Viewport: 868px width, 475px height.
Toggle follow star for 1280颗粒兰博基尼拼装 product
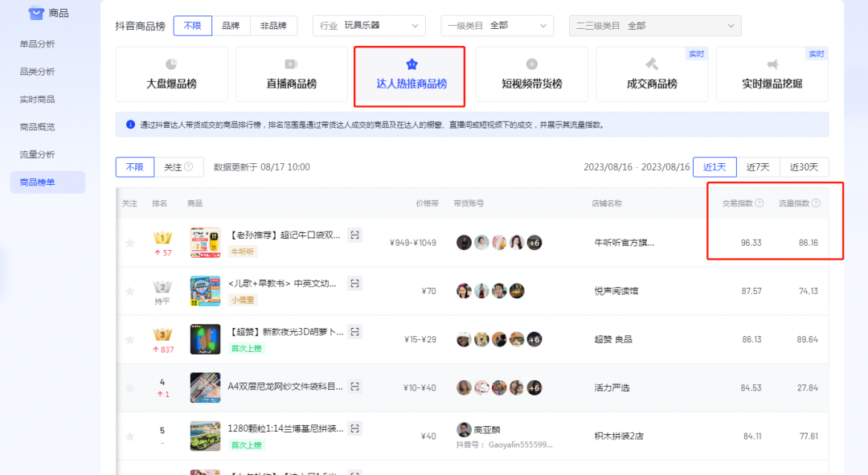coord(130,436)
